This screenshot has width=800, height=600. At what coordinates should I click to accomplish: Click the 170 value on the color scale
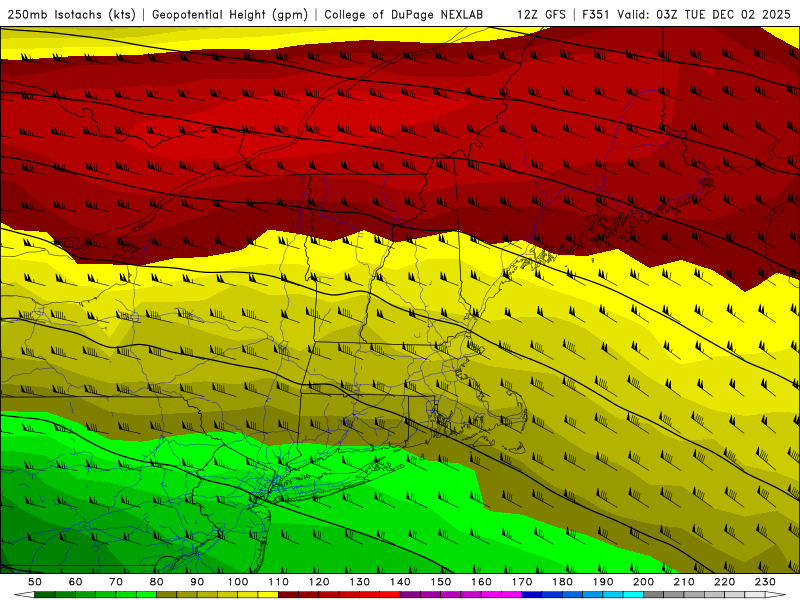click(522, 582)
